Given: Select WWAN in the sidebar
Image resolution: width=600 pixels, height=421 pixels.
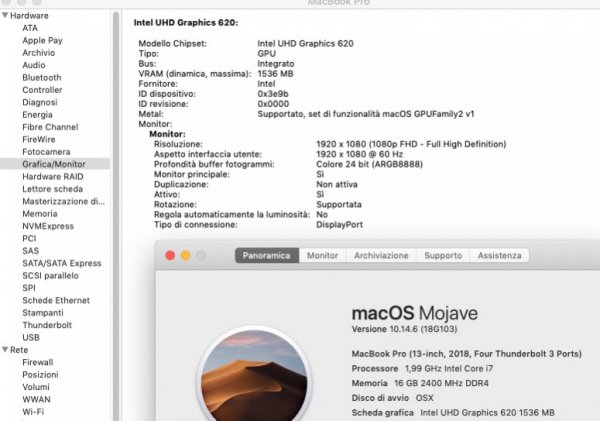Looking at the screenshot, I should (x=36, y=399).
